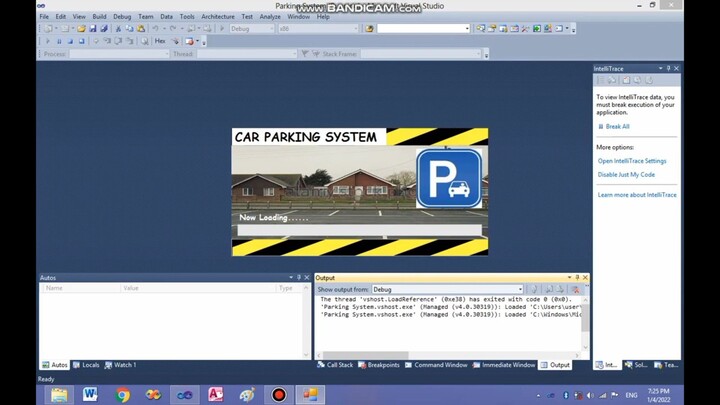Open File Explorer from the taskbar
The height and width of the screenshot is (405, 720).
tap(59, 394)
